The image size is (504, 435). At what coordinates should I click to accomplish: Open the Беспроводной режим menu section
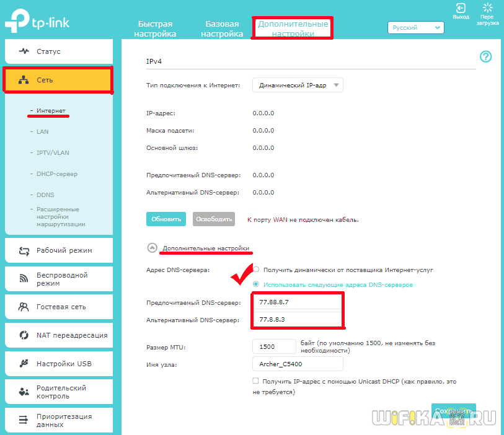pyautogui.click(x=59, y=279)
